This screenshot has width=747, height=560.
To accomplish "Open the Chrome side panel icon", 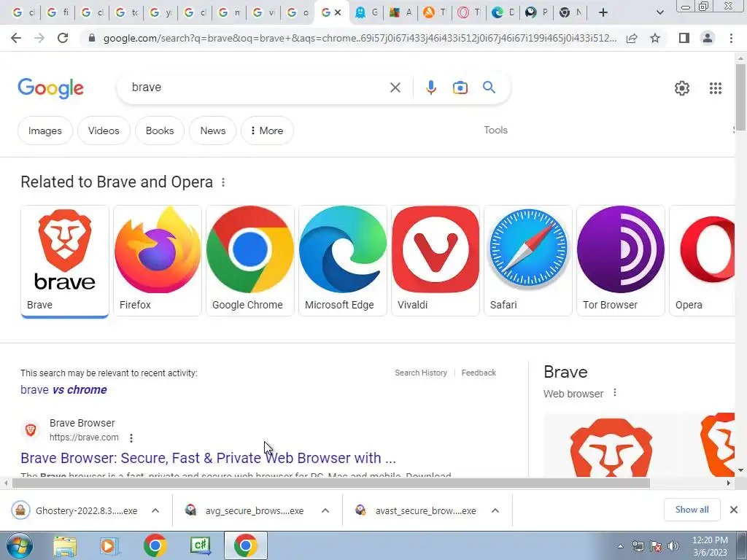I will (x=684, y=38).
